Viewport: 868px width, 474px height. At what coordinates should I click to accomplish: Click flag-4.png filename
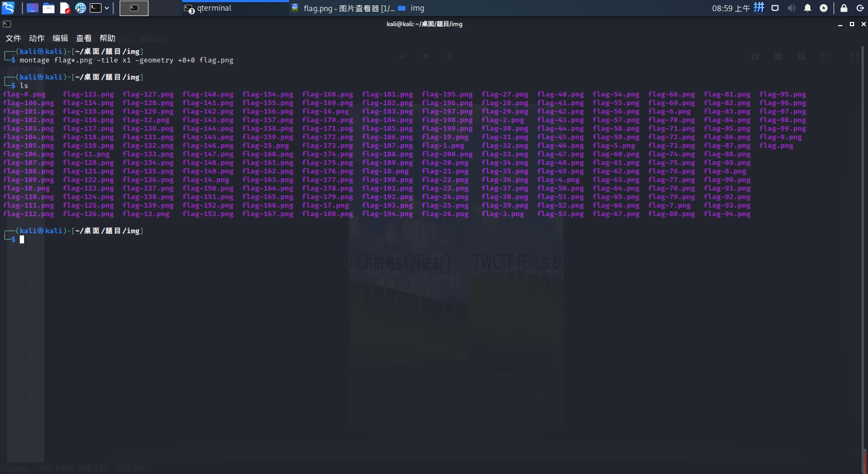[559, 180]
